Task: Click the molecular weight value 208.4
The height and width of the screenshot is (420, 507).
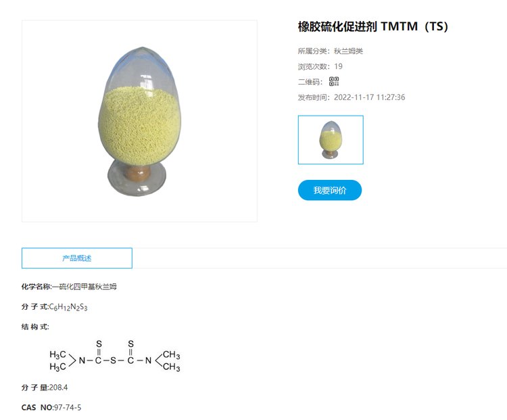Action: [x=58, y=388]
